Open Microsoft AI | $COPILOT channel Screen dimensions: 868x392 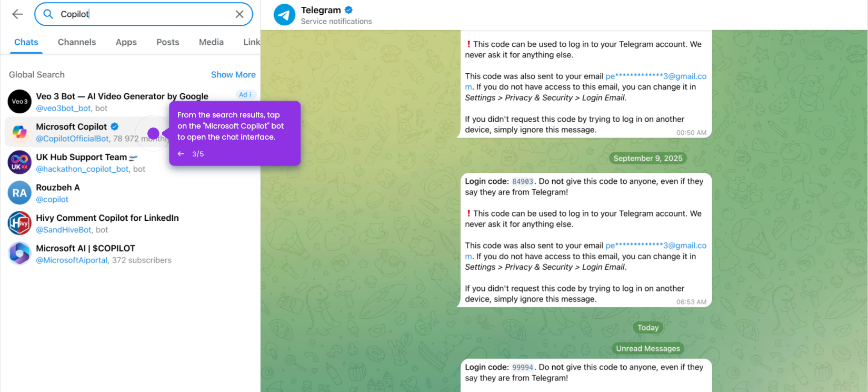131,253
